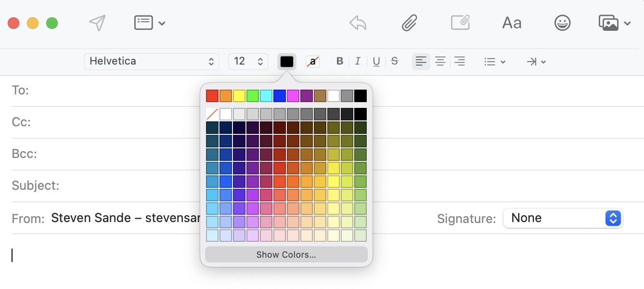
Task: Toggle Strikethrough formatting
Action: pos(395,61)
